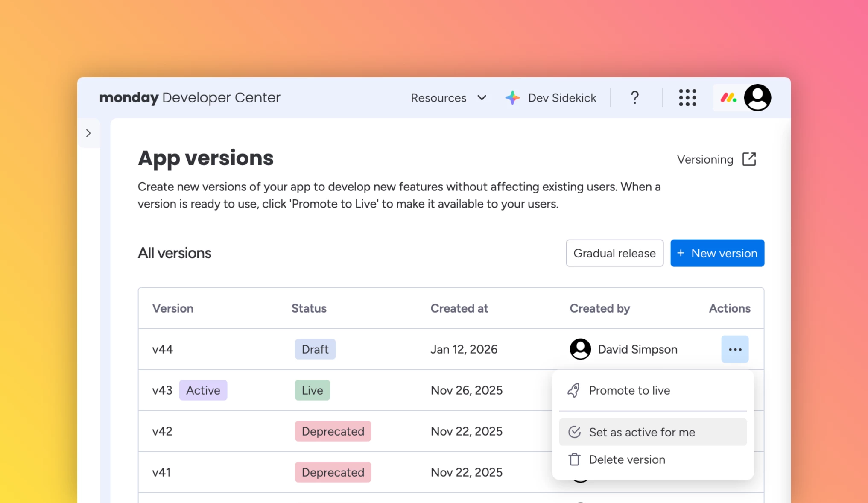Open the actions menu for v44
This screenshot has width=868, height=503.
735,349
